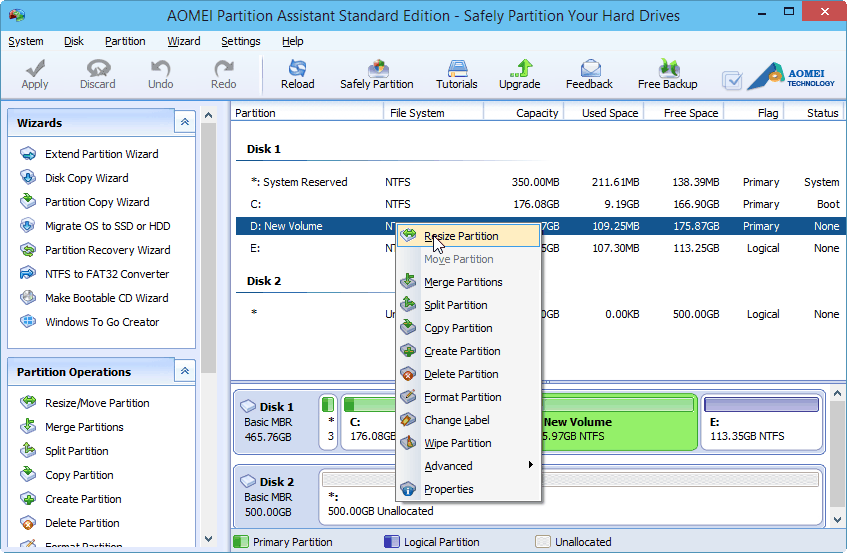Choose Create Partition in context menu

[469, 351]
